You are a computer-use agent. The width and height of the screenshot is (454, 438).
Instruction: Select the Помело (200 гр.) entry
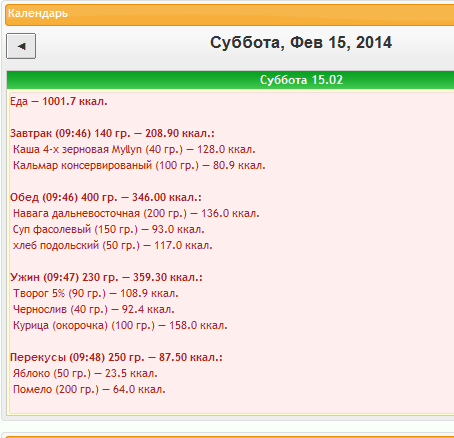(89, 389)
